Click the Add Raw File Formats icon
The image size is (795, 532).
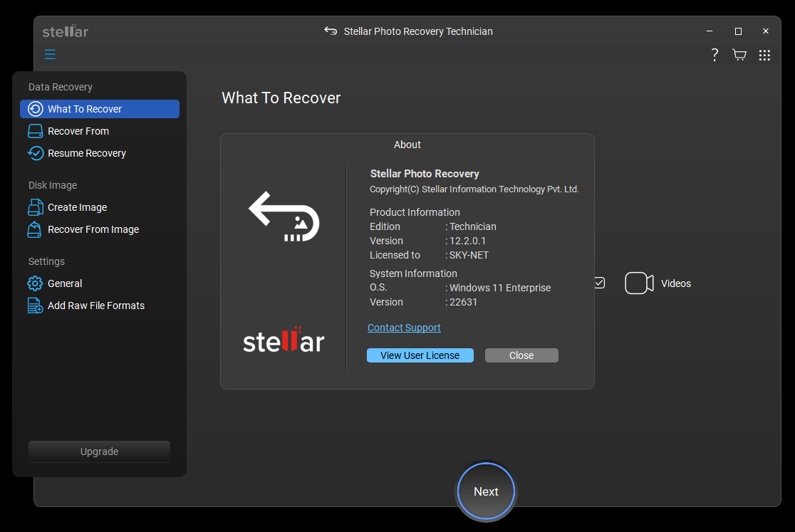(35, 306)
